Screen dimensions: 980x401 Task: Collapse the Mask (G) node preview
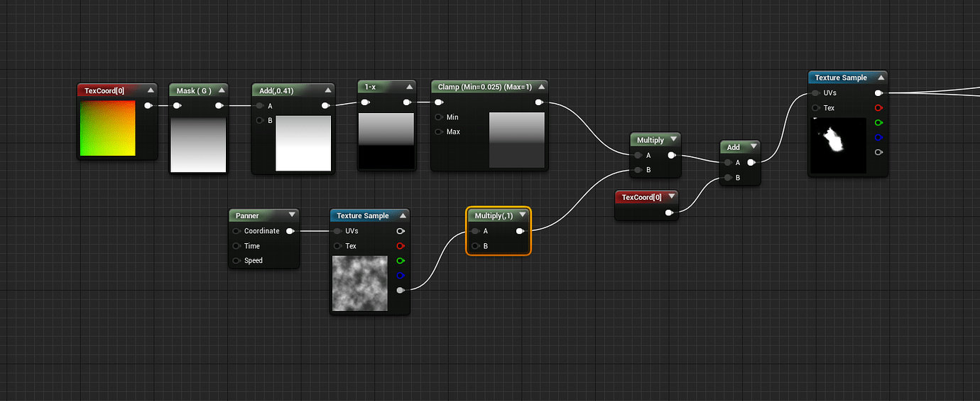coord(222,90)
